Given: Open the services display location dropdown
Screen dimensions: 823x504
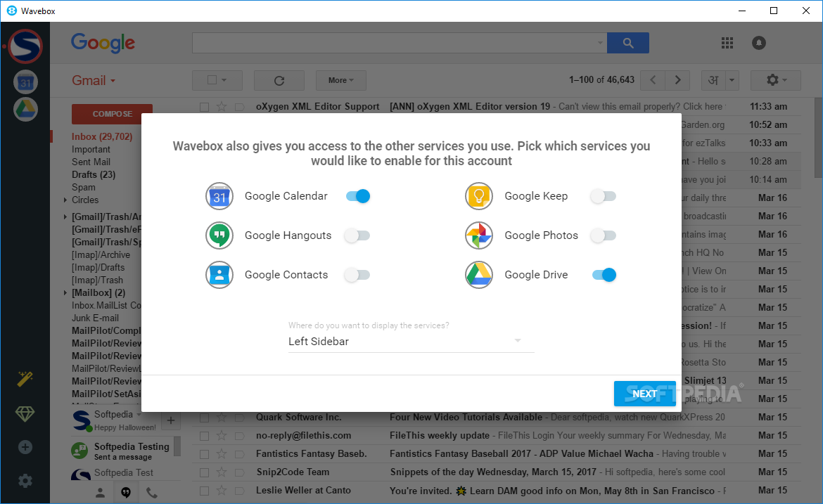Looking at the screenshot, I should coord(411,342).
